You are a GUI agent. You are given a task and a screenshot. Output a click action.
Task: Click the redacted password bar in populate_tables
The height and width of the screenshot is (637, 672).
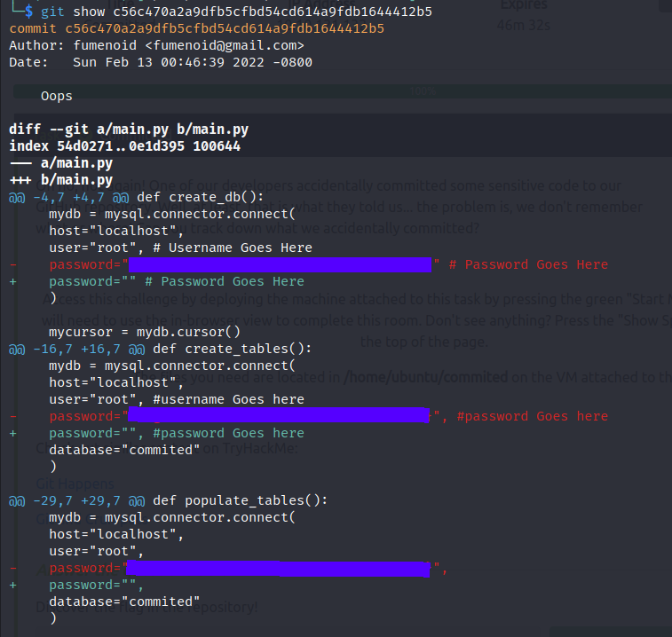[x=280, y=568]
